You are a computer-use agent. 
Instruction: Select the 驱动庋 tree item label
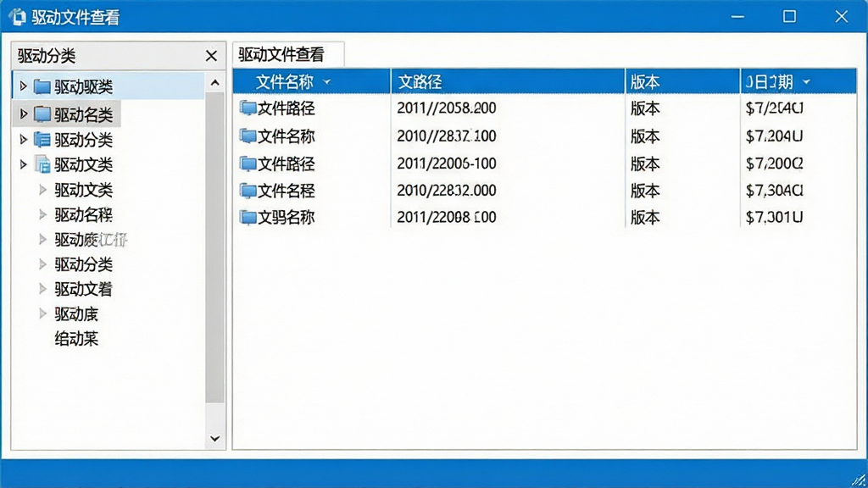[76, 314]
